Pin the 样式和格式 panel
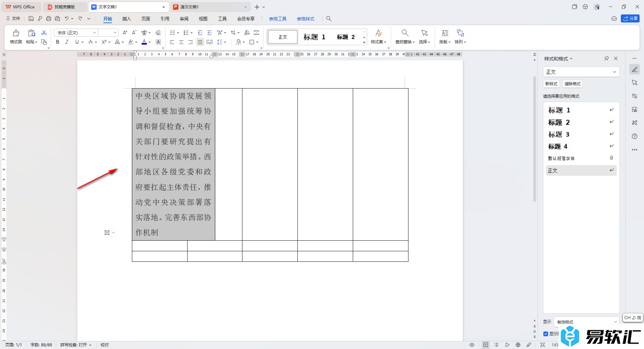The width and height of the screenshot is (644, 349). click(x=607, y=58)
